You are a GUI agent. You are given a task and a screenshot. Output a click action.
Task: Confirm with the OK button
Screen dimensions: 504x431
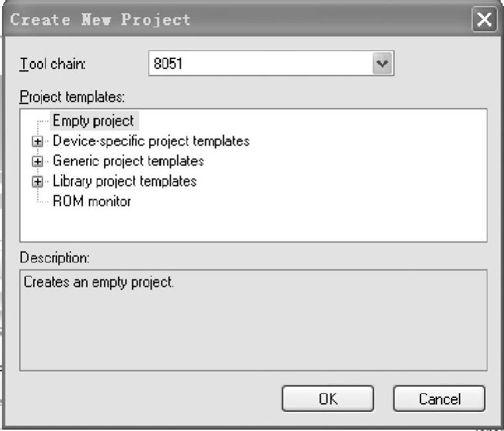tap(328, 399)
